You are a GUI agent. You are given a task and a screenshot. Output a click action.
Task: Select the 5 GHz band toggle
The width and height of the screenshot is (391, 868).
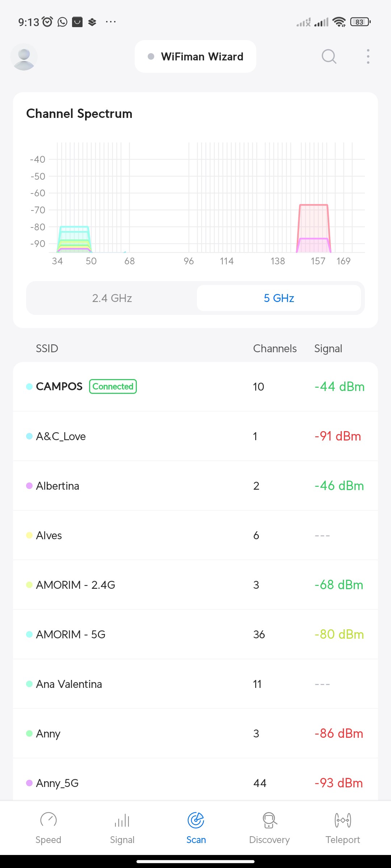[279, 298]
